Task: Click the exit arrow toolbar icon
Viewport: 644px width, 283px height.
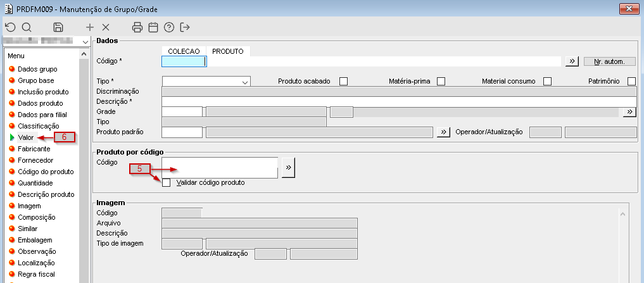Action: coord(185,27)
